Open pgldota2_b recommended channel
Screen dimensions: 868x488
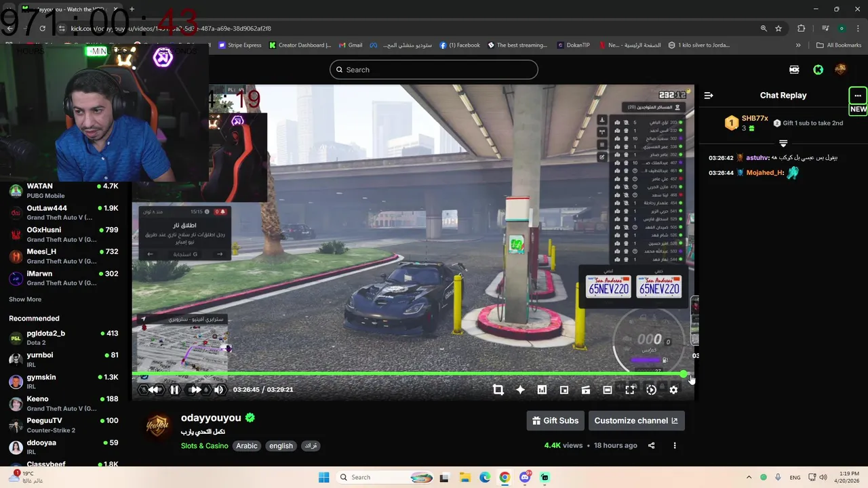coord(64,338)
